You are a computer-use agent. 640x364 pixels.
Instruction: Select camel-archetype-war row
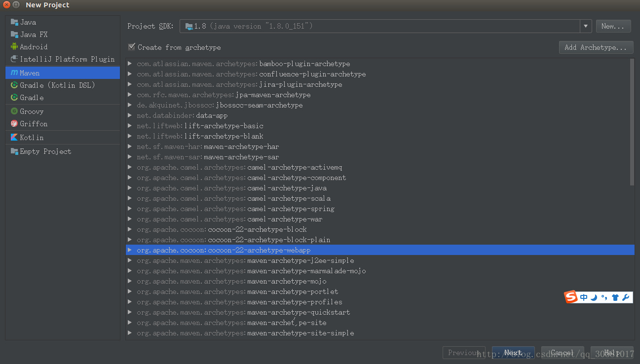[x=380, y=219]
